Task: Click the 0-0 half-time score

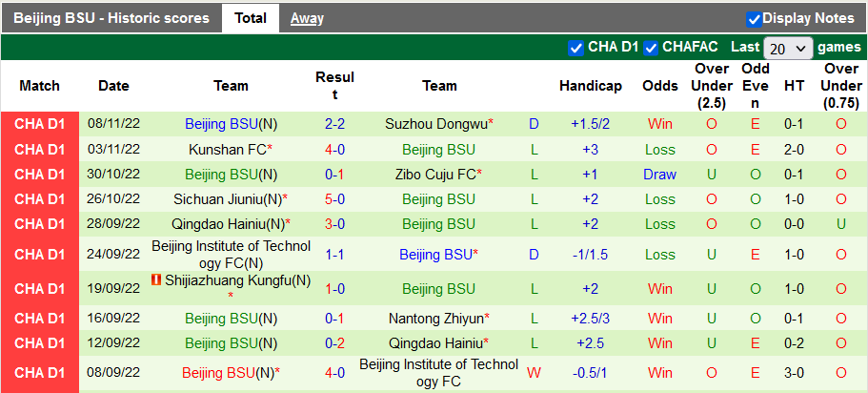Action: (x=794, y=224)
